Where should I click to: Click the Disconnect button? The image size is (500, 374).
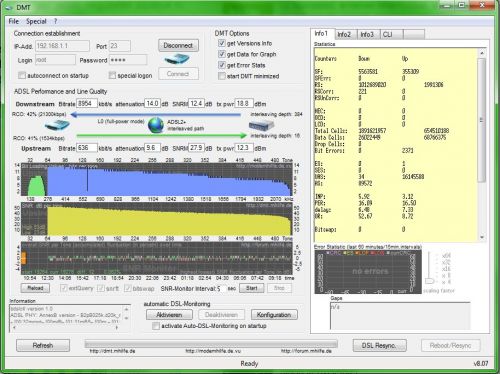point(178,45)
